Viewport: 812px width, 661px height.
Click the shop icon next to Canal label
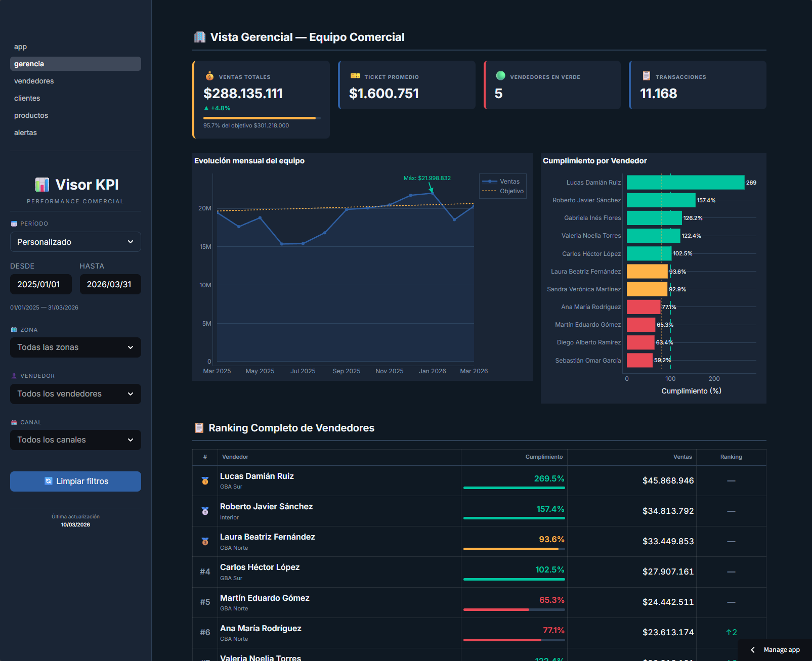[14, 422]
